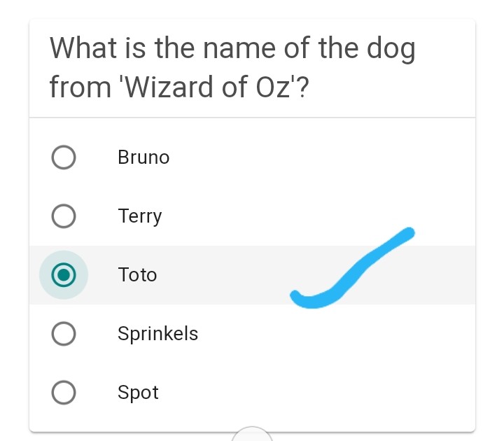
Task: Click the 'Toto' answer text
Action: tap(138, 275)
